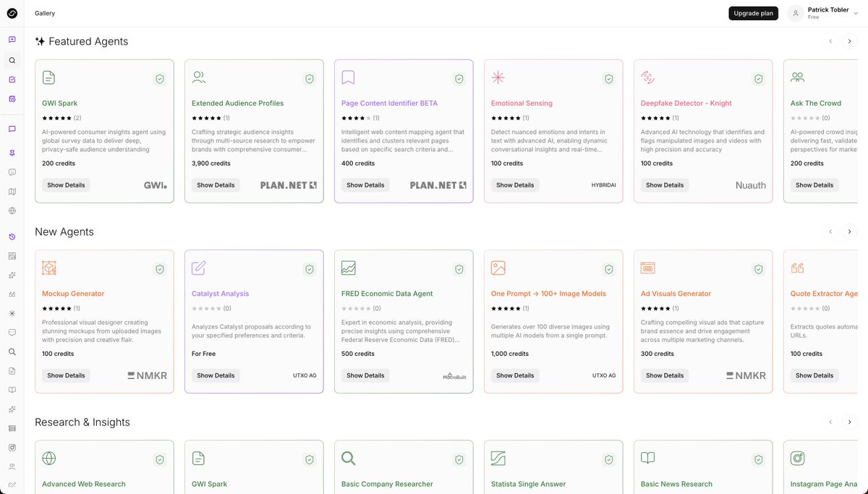The height and width of the screenshot is (494, 868).
Task: Click the Advanced Web Research globe icon
Action: coord(48,458)
